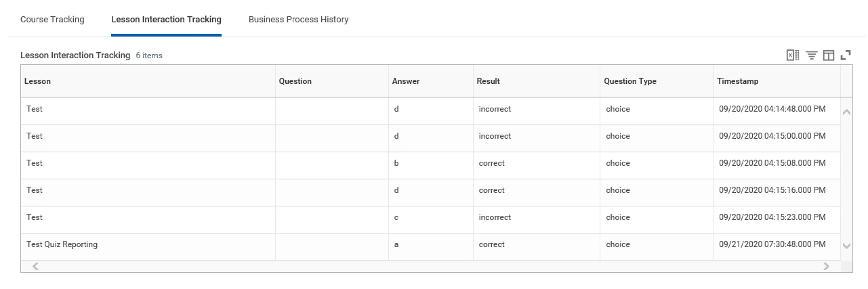Click the horizontal scrollbar track

click(430, 267)
